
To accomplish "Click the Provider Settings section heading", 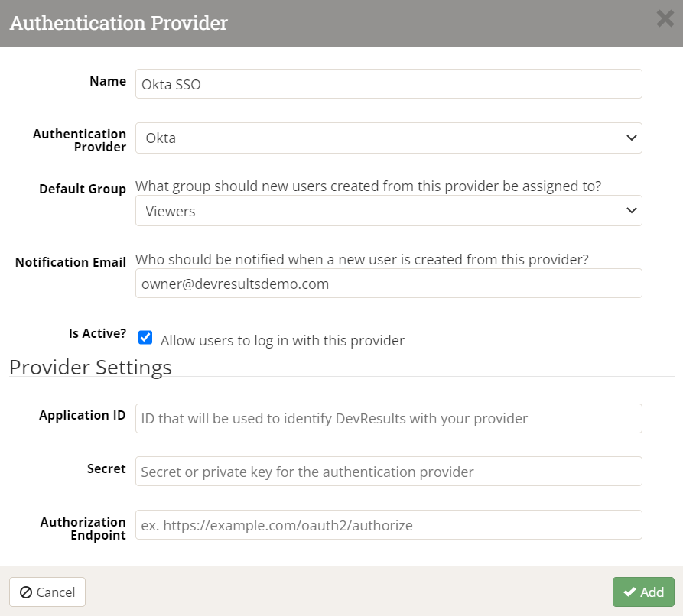I will [90, 368].
